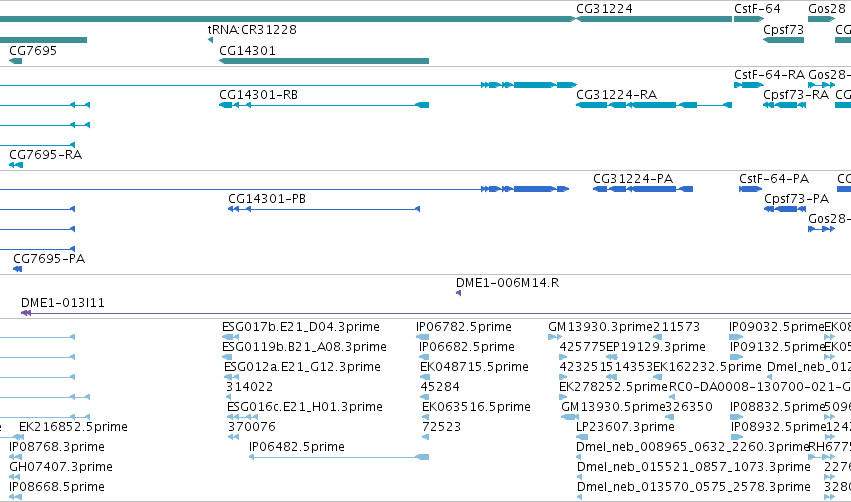Click the EK048715.5prime EST glyph
851x502 pixels.
(x=424, y=377)
